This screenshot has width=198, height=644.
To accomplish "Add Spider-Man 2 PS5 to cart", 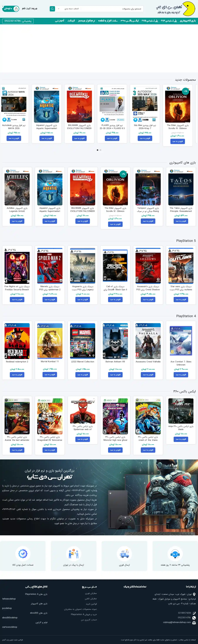I will click(50, 300).
